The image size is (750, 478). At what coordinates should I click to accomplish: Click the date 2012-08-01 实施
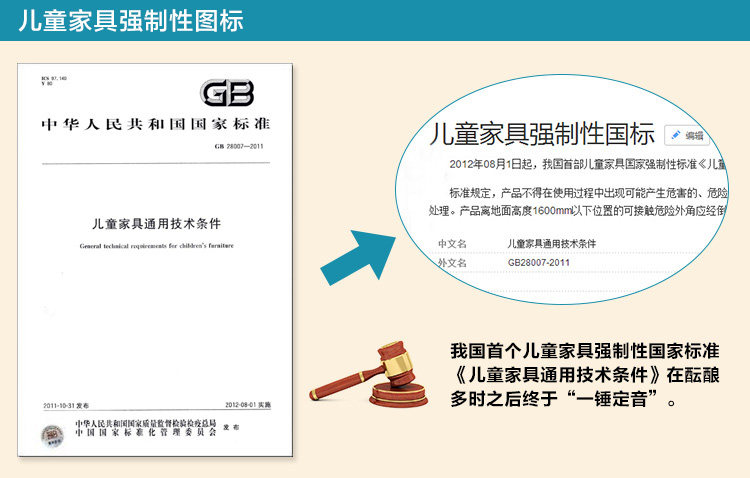point(248,405)
